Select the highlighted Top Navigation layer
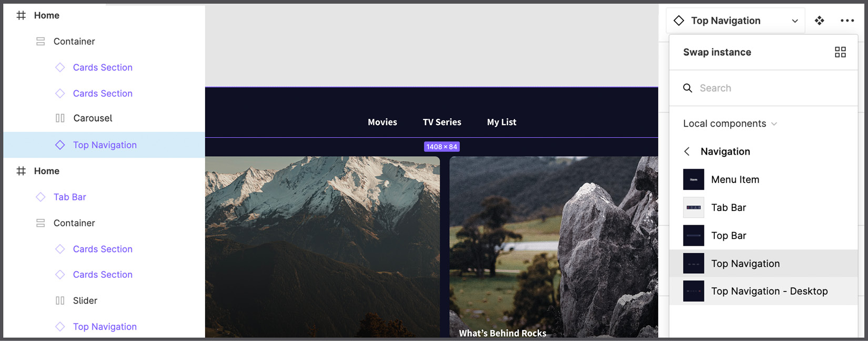 pos(105,145)
